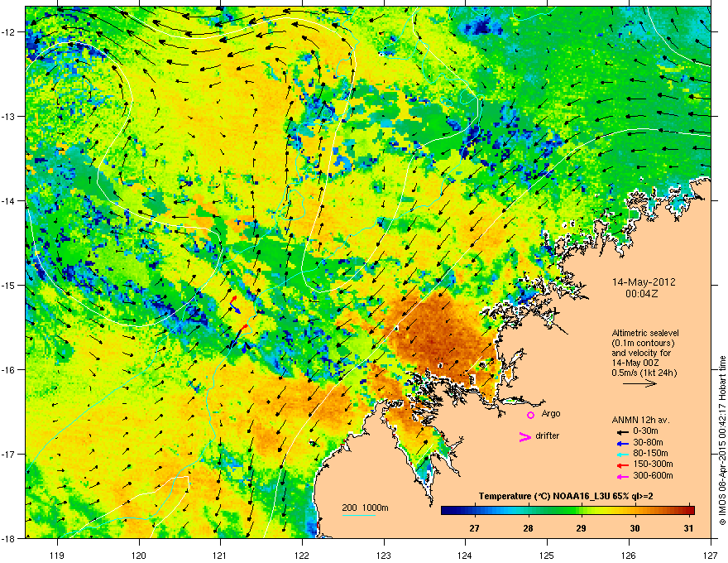The width and height of the screenshot is (728, 563).
Task: Click the cyan 200 1000m depth contour line sample
Action: click(358, 516)
